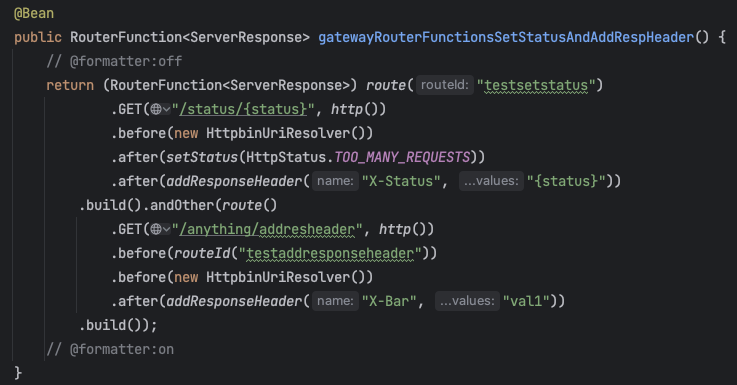The width and height of the screenshot is (737, 385).
Task: Click the "X-Status" string literal
Action: (x=401, y=181)
